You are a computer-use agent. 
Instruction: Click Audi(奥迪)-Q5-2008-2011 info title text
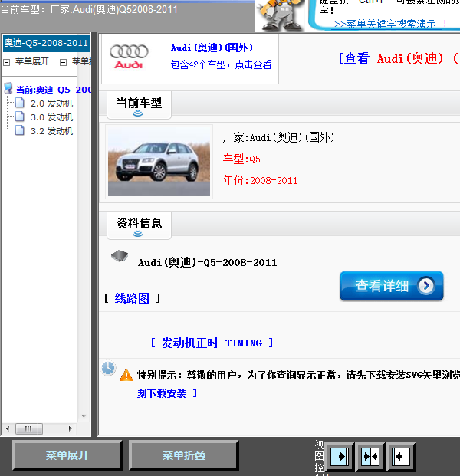click(x=207, y=263)
